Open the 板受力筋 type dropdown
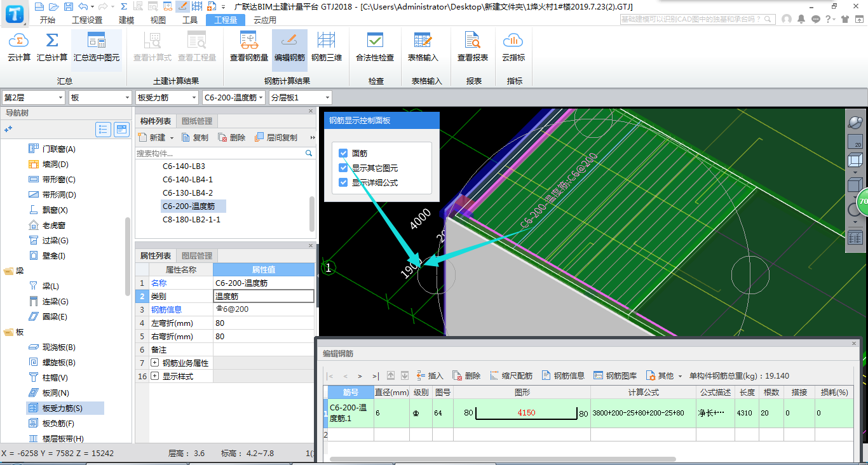The image size is (868, 465). pos(167,97)
